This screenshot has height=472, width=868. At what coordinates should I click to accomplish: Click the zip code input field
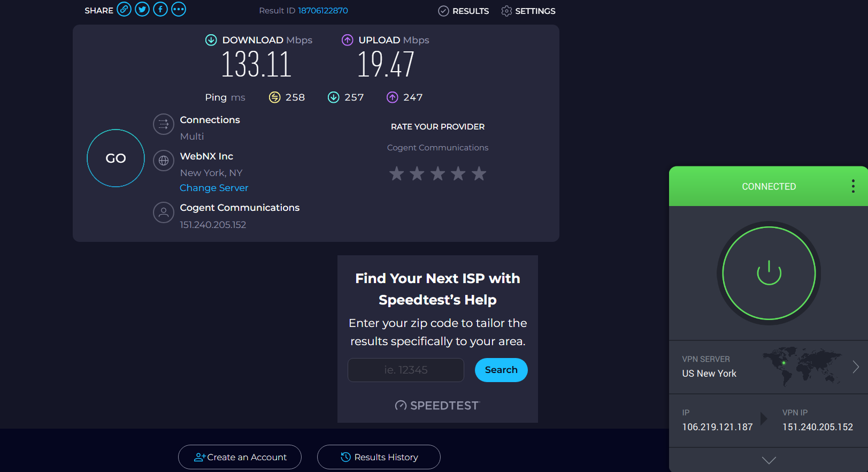[406, 370]
